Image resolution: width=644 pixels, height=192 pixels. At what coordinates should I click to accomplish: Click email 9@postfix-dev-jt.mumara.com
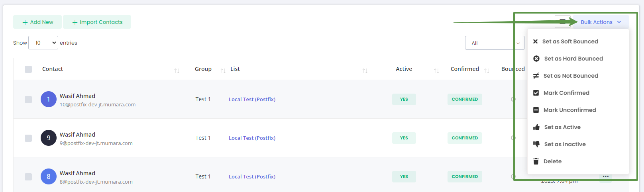pyautogui.click(x=96, y=143)
